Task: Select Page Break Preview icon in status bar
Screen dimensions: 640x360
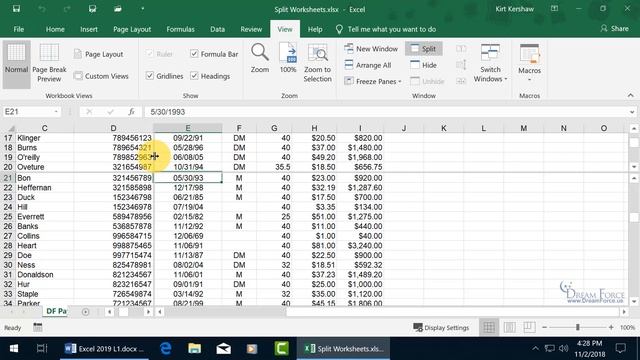Action: point(529,327)
